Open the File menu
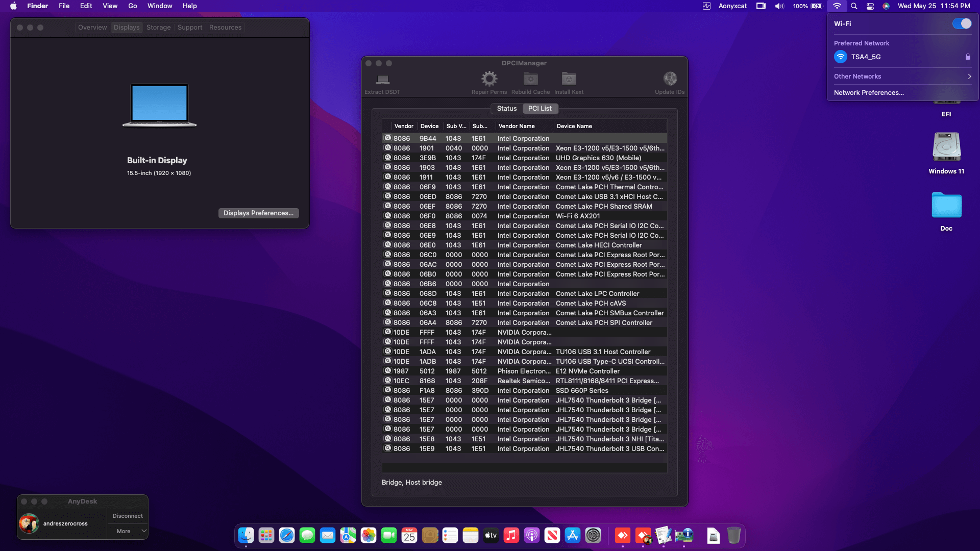980x551 pixels. click(x=64, y=6)
